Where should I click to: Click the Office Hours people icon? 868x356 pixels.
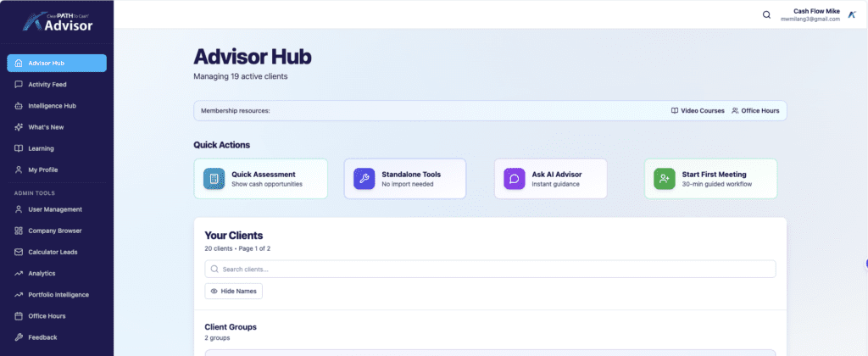[x=735, y=111]
